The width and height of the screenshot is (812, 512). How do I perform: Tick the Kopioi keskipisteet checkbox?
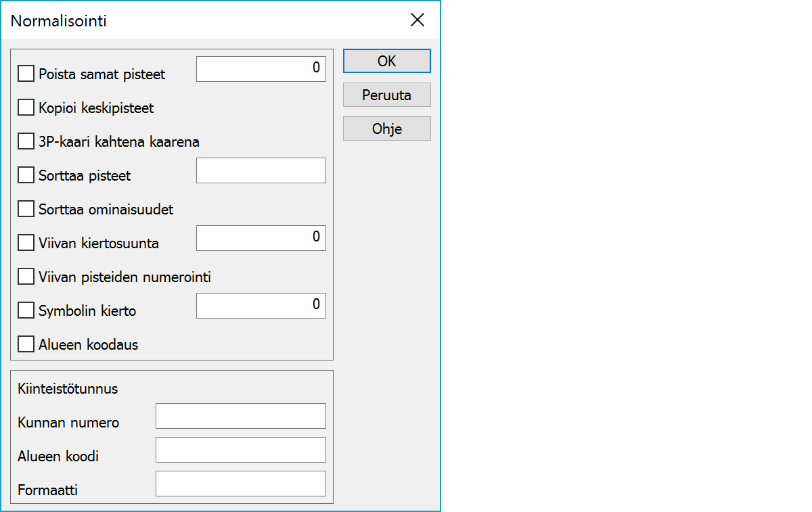(x=26, y=108)
